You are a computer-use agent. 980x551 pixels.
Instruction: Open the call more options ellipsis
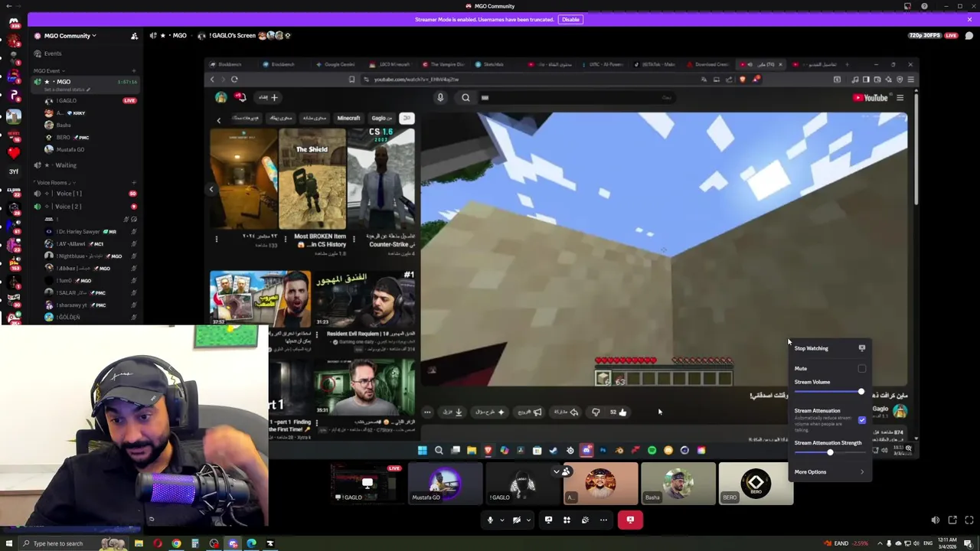603,520
